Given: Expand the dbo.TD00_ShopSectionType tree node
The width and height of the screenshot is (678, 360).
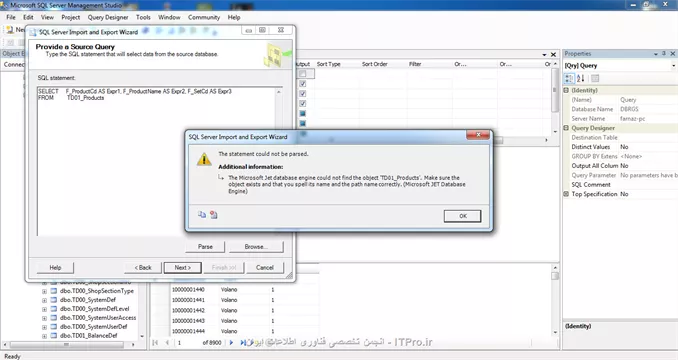Looking at the screenshot, I should tap(44, 291).
